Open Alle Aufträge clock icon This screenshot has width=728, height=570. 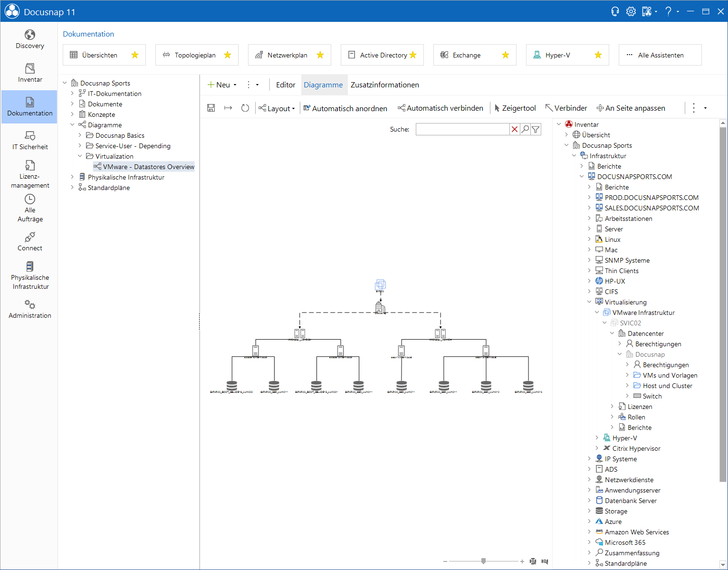[29, 199]
